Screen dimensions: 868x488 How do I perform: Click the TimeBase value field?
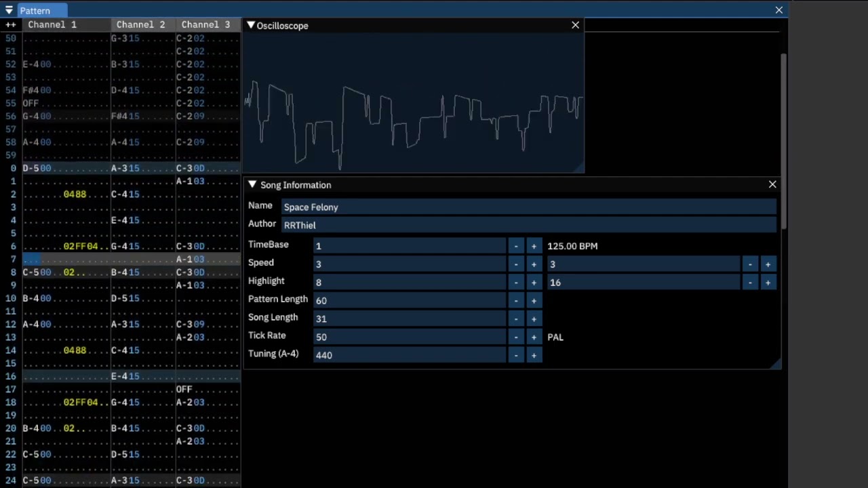tap(410, 246)
